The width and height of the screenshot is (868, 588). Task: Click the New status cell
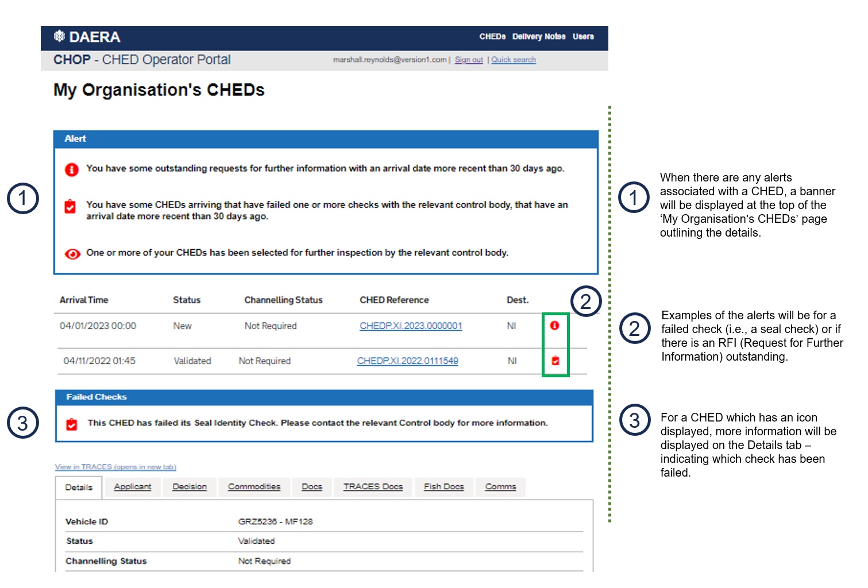tap(183, 326)
